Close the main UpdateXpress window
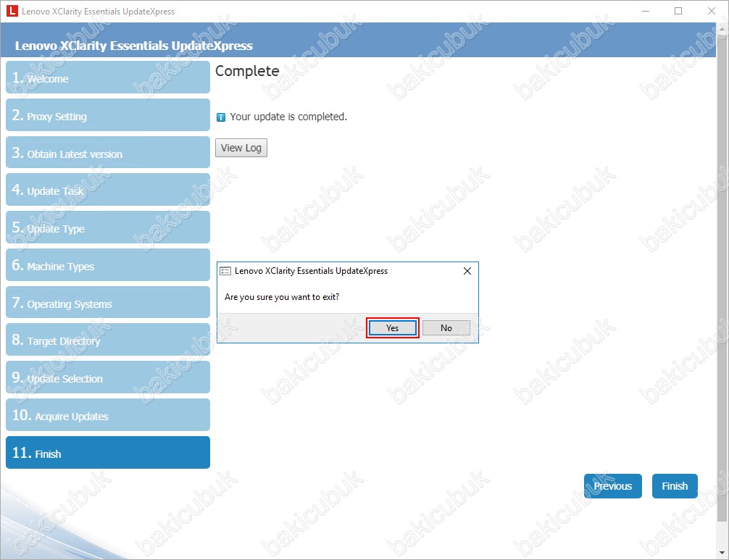The image size is (729, 560). pos(712,11)
